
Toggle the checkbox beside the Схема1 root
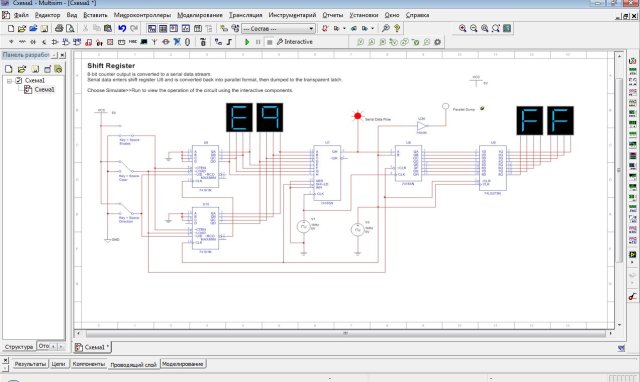(x=19, y=80)
